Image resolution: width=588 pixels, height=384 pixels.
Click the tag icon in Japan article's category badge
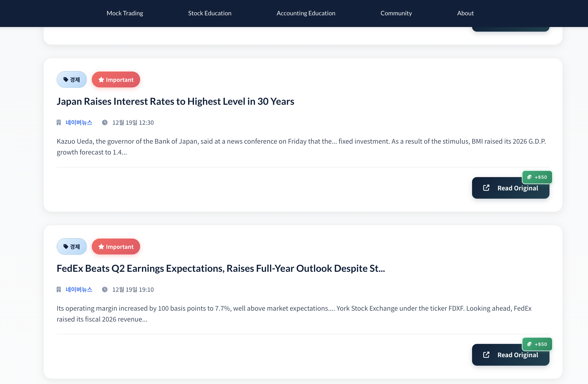pos(66,79)
